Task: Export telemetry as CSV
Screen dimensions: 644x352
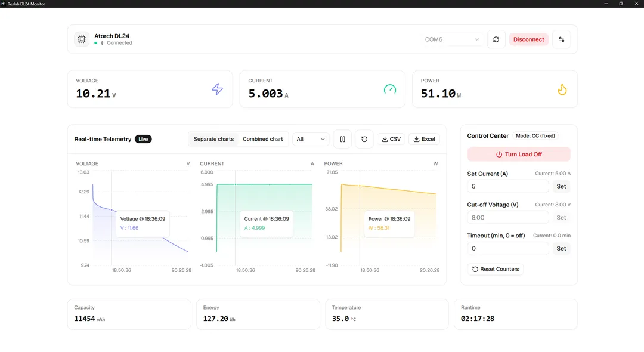Action: tap(391, 139)
